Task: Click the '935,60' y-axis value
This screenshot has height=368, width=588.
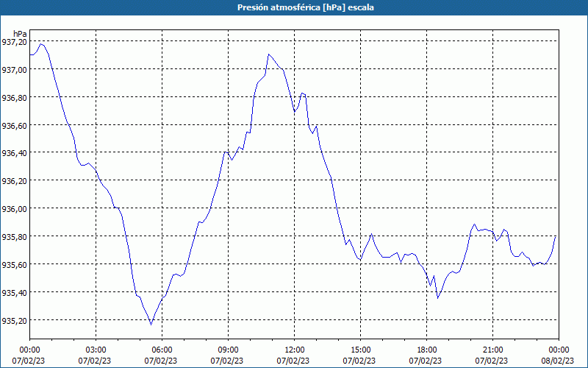Action: pos(14,264)
